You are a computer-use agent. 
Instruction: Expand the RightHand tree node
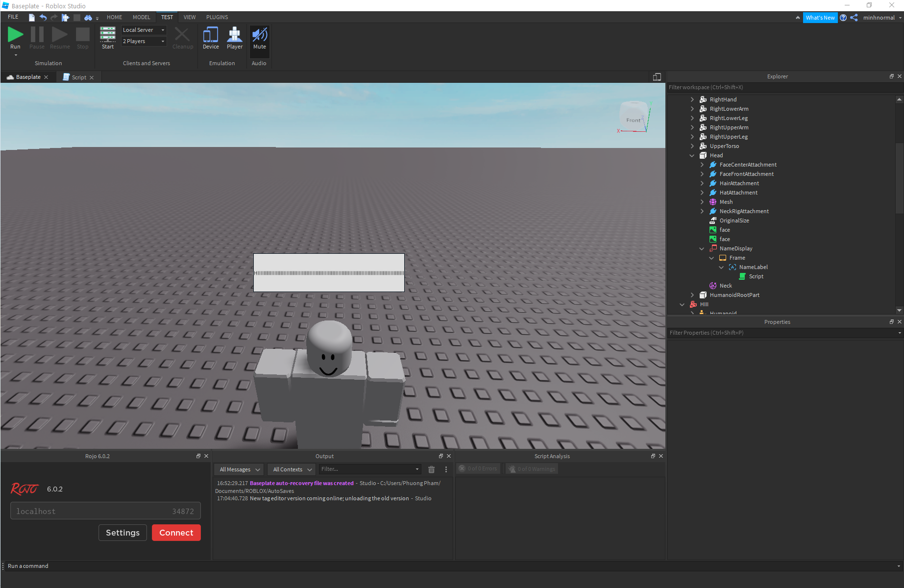click(x=692, y=99)
